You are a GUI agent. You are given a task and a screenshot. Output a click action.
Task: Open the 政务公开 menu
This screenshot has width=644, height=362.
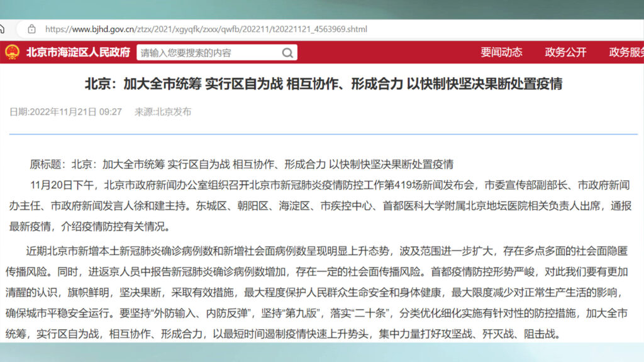pyautogui.click(x=565, y=52)
